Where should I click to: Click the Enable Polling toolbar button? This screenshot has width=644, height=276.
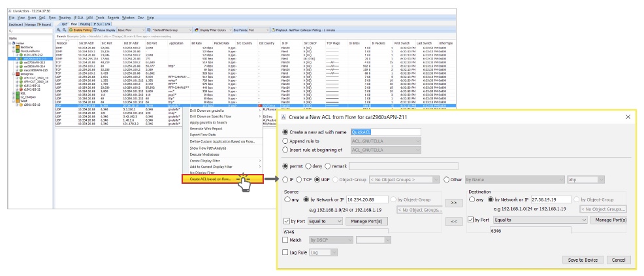click(81, 30)
